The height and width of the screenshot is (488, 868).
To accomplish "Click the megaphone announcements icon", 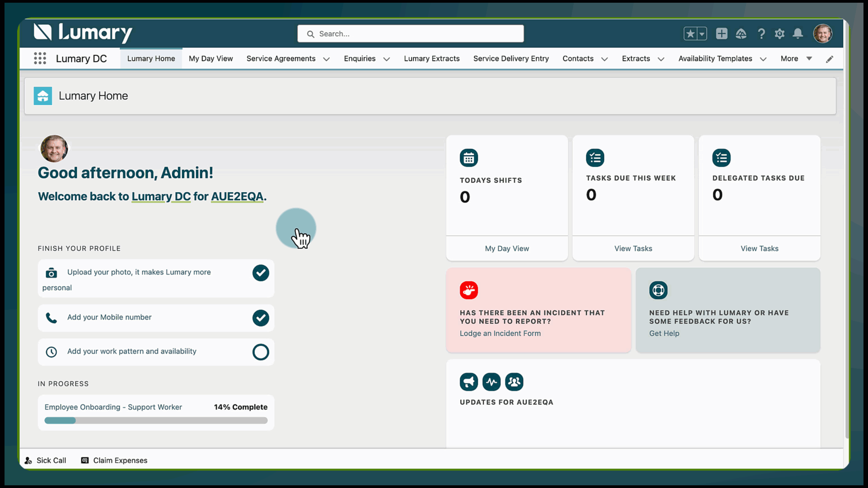I will pos(469,382).
